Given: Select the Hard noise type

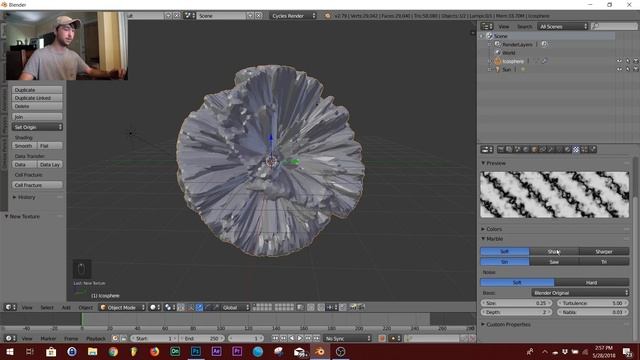Looking at the screenshot, I should 592,282.
